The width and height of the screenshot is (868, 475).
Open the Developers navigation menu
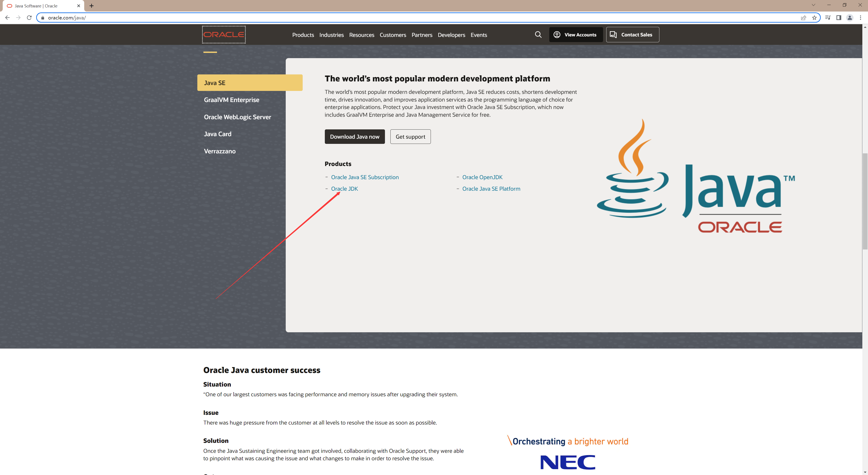(451, 35)
